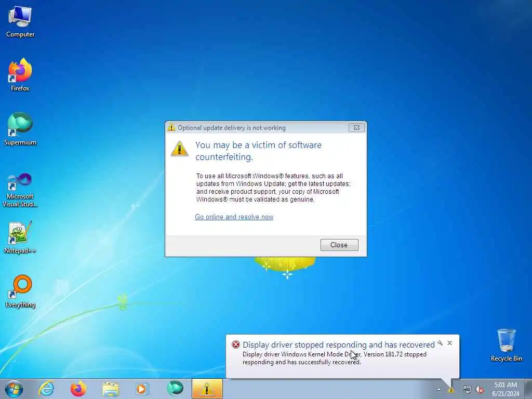Image resolution: width=532 pixels, height=399 pixels.
Task: Select the Microsoft Visual Studio desktop shortcut
Action: point(20,190)
